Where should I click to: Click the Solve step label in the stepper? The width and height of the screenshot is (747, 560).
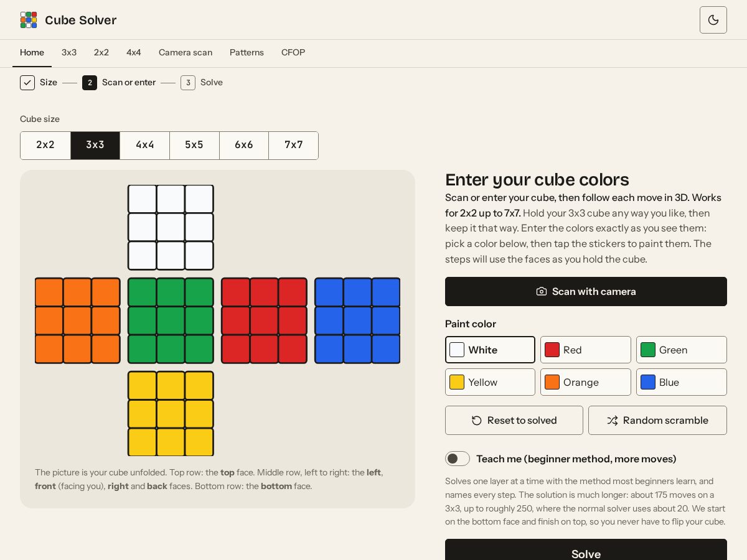click(x=212, y=83)
